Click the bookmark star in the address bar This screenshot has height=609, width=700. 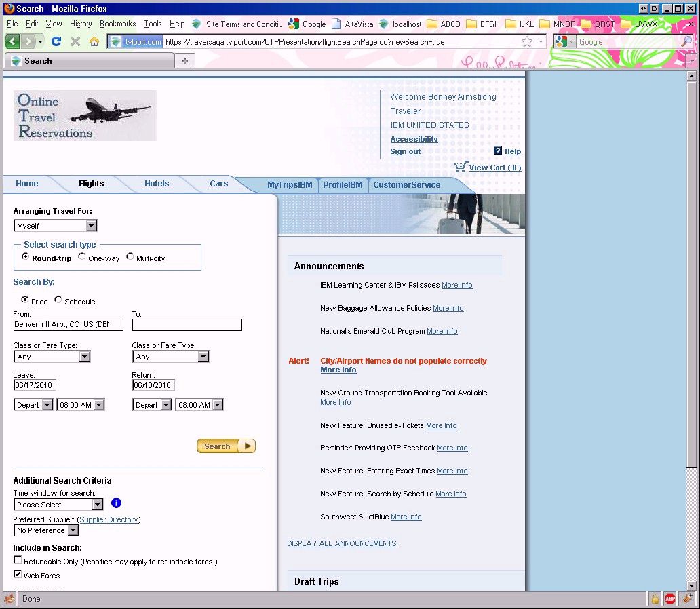pyautogui.click(x=527, y=41)
